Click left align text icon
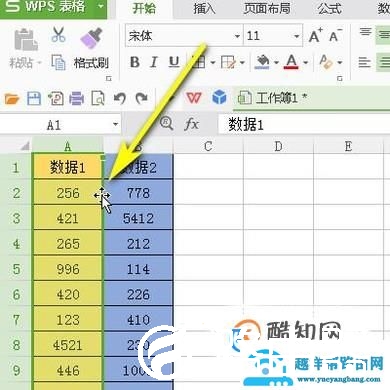The height and width of the screenshot is (390, 390). [365, 62]
